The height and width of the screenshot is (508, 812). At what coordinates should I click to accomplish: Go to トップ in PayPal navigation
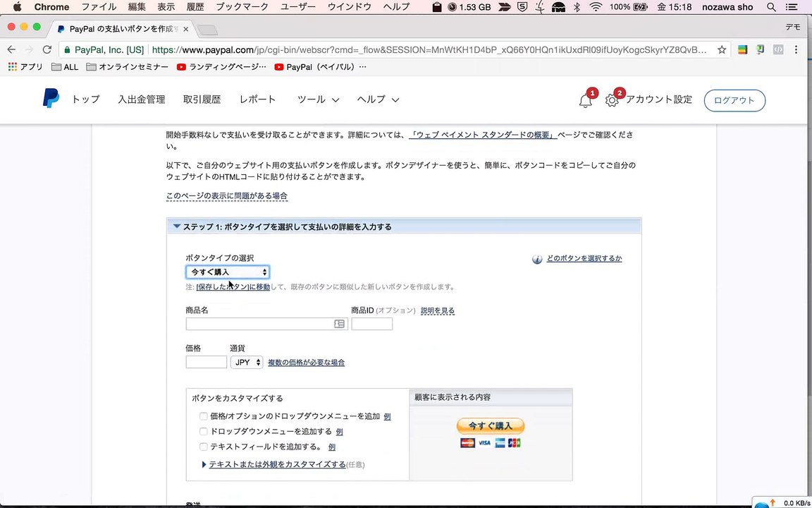click(85, 99)
